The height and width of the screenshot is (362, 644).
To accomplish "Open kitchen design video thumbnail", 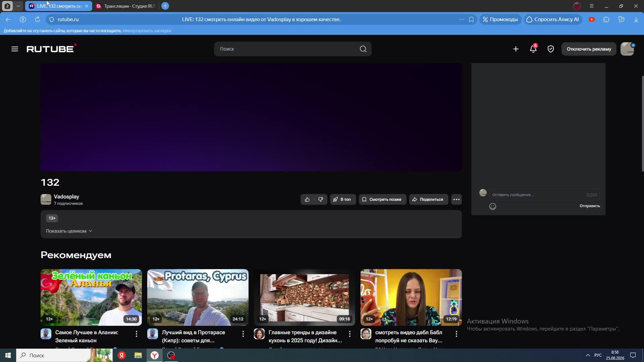I will (x=305, y=297).
